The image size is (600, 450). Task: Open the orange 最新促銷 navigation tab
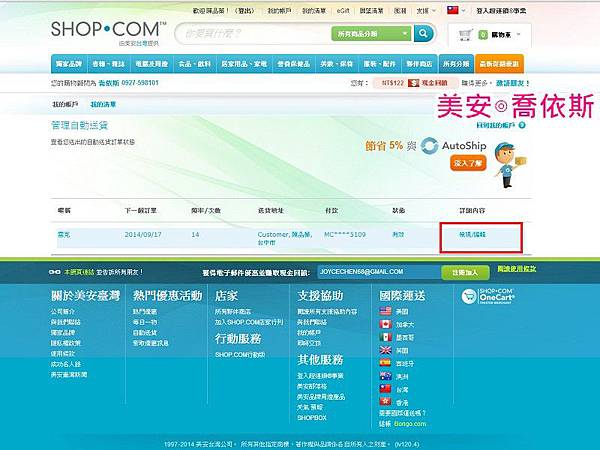coord(499,64)
